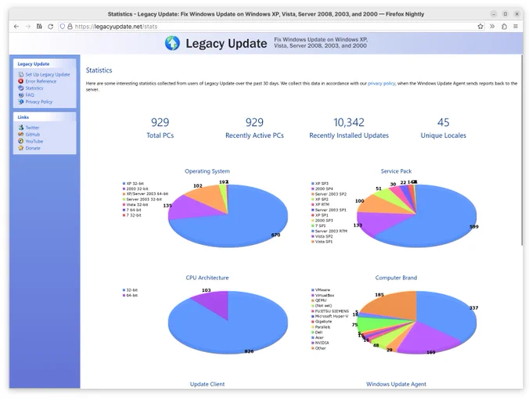Screen dimensions: 532x399
Task: Click the Donate star icon
Action: [x=20, y=148]
